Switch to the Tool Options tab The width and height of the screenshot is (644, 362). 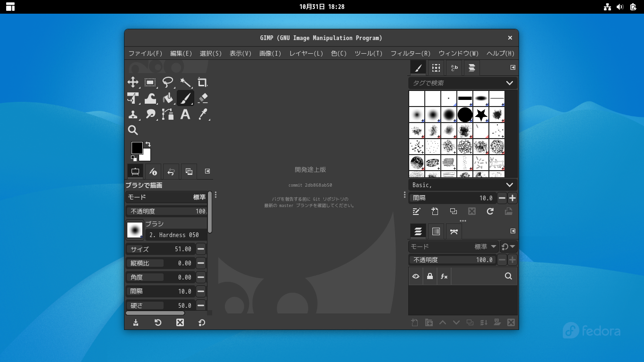point(135,171)
